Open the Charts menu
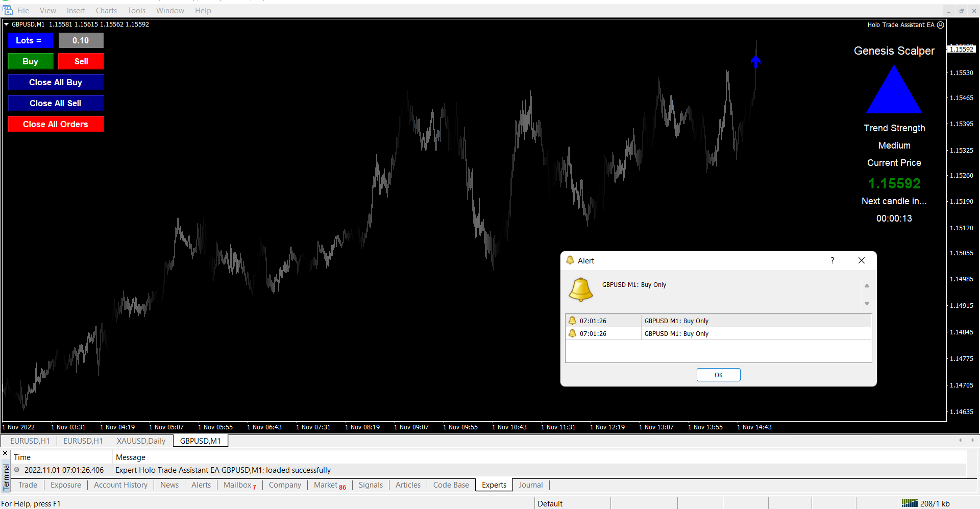 106,10
